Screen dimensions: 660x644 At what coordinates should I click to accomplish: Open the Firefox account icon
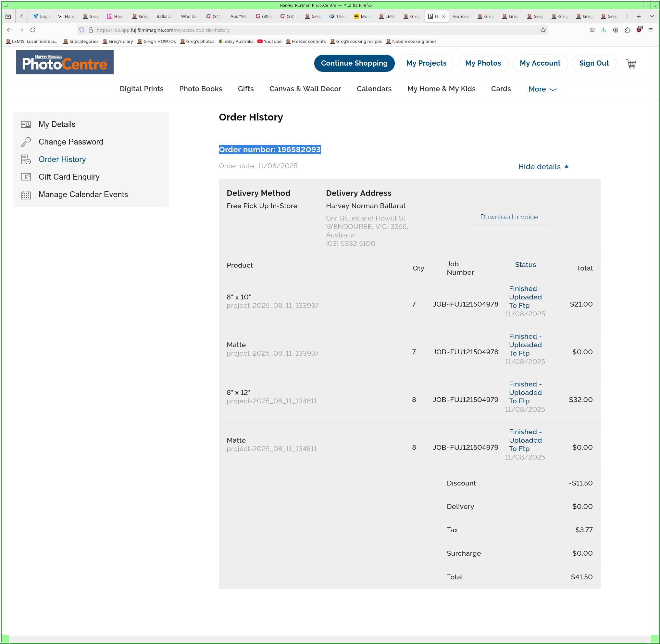[616, 30]
